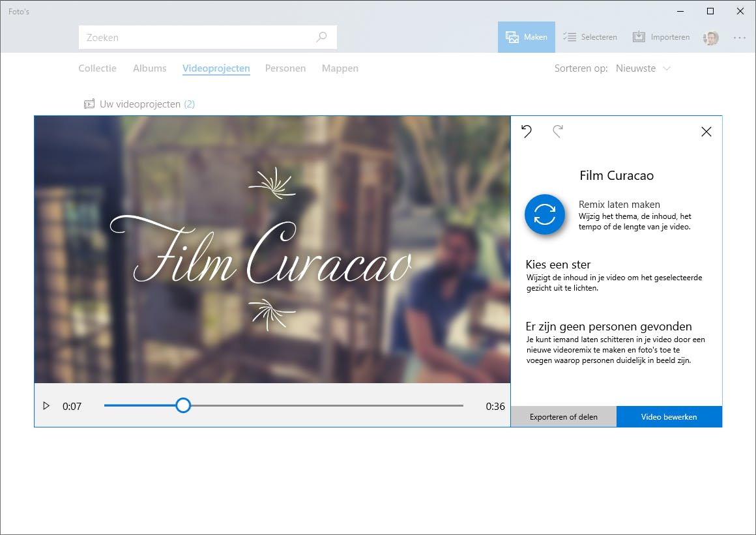Expand the Nieuwste sort dropdown
Screen dimensions: 756x535
coord(643,68)
